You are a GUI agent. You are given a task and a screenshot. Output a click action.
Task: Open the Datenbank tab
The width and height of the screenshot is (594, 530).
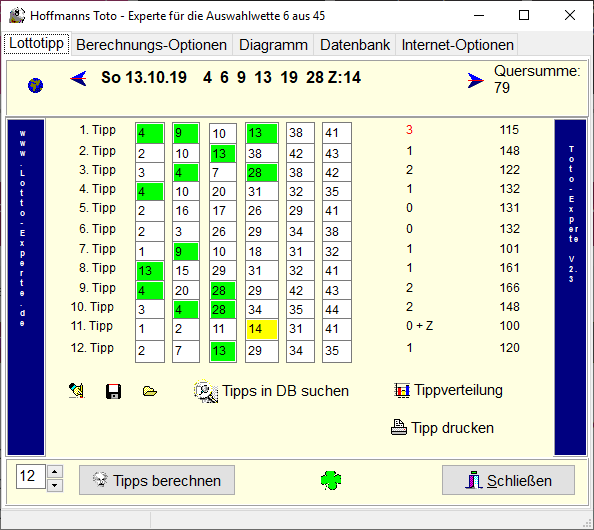point(355,45)
